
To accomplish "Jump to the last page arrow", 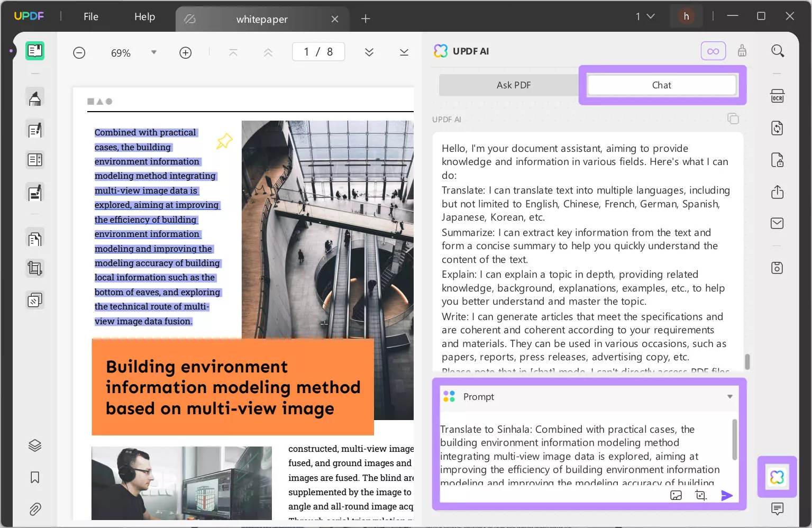I will click(404, 52).
